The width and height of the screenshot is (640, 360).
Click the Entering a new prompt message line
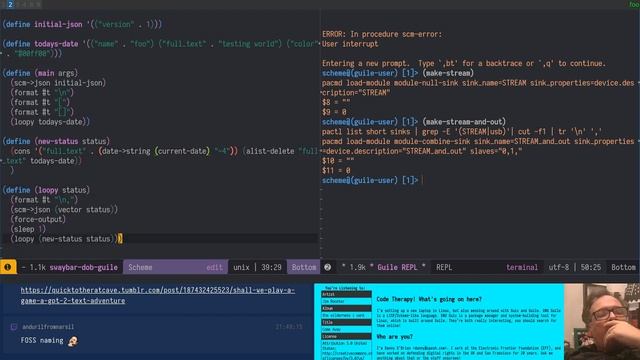(x=464, y=63)
